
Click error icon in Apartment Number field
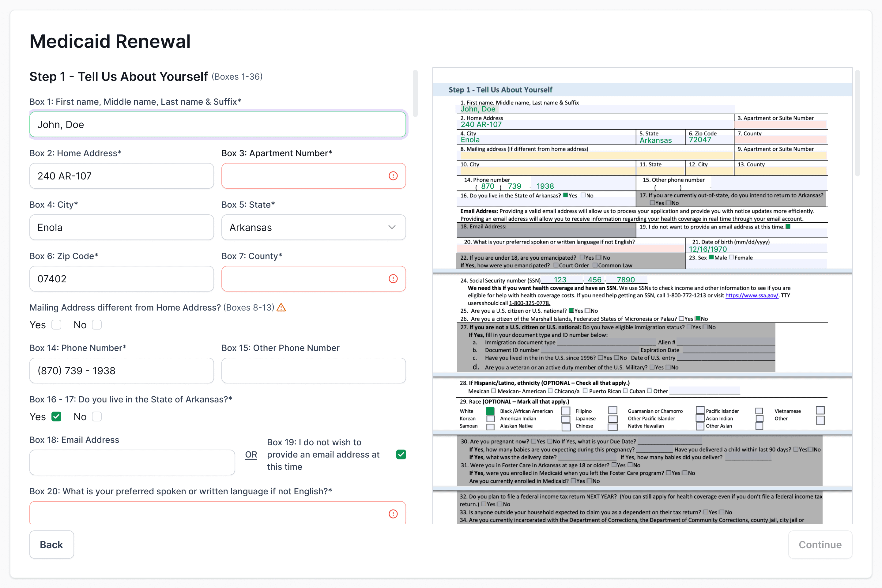pyautogui.click(x=393, y=176)
